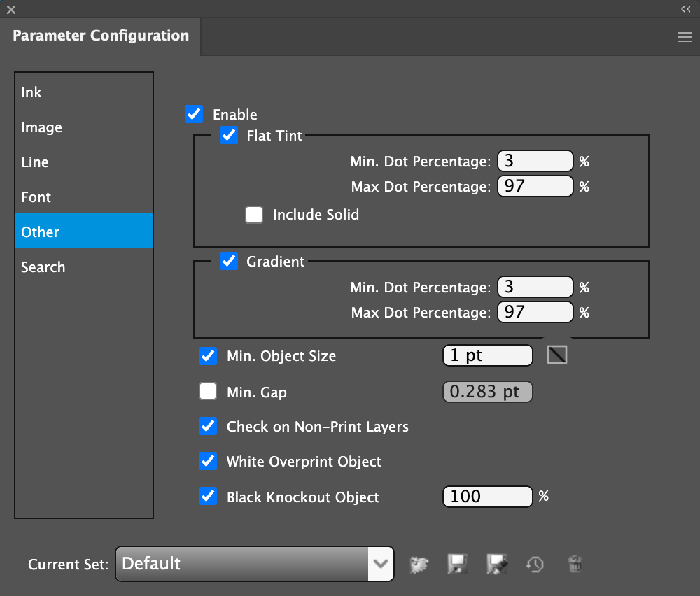Click the diagonal icon beside Min. Object Size
The image size is (700, 596).
point(556,355)
